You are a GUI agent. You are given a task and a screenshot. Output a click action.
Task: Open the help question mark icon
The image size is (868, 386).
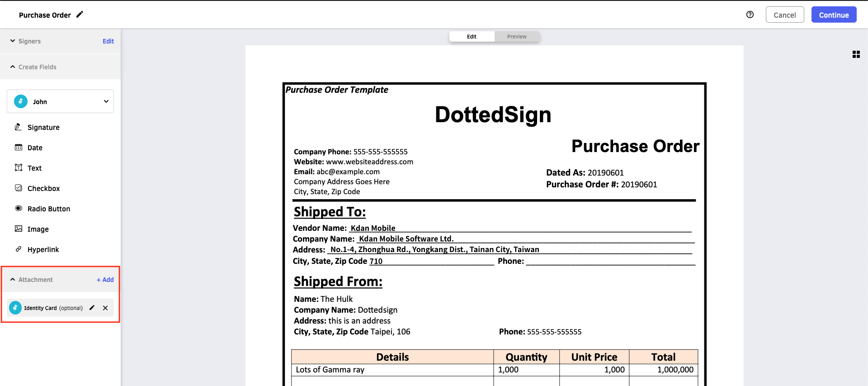click(x=750, y=14)
